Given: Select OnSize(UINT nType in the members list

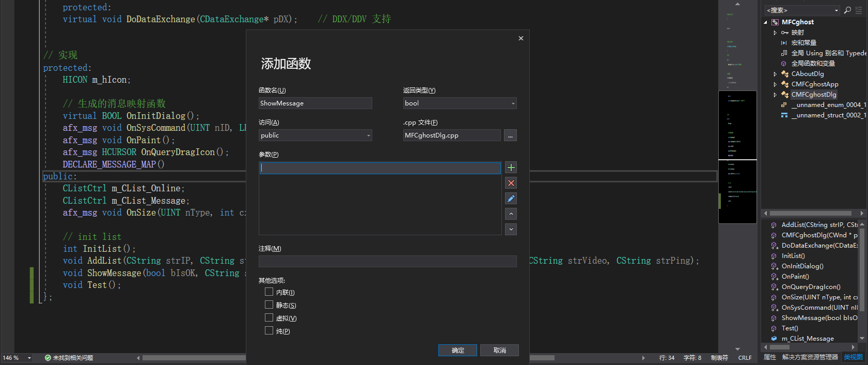Looking at the screenshot, I should click(819, 297).
